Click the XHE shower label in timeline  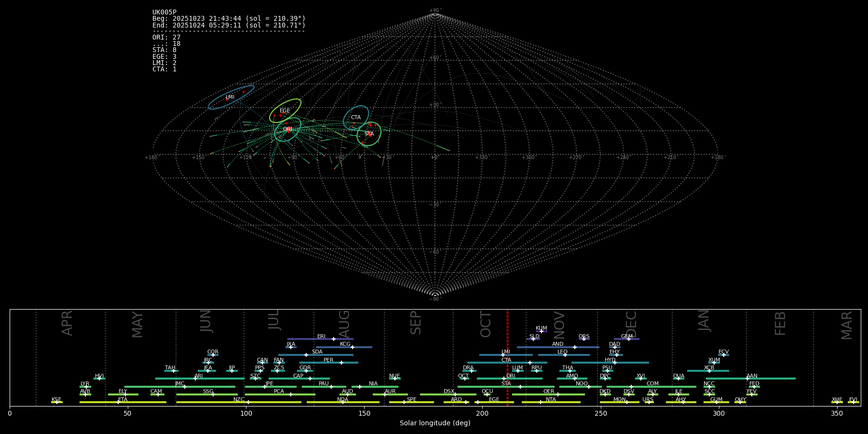coord(837,400)
